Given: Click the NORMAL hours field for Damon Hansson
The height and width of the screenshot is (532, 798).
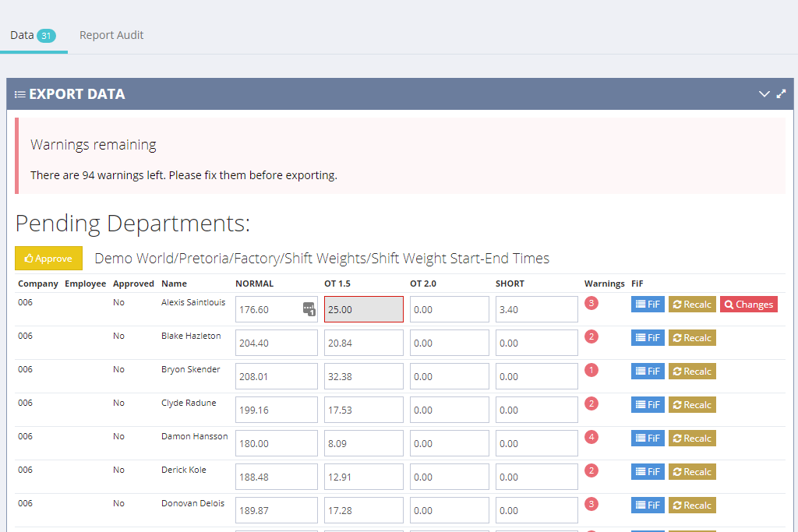Looking at the screenshot, I should coord(276,443).
